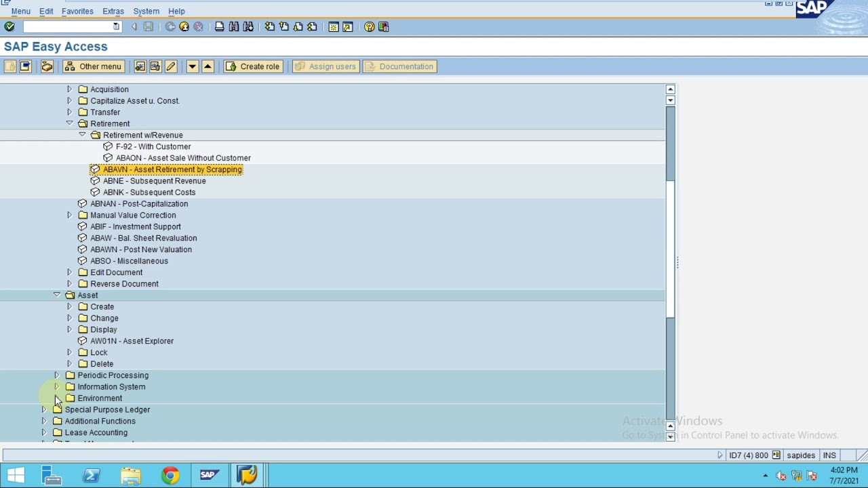
Task: Expand the Capitalize Asset u. Const. folder
Action: point(69,100)
